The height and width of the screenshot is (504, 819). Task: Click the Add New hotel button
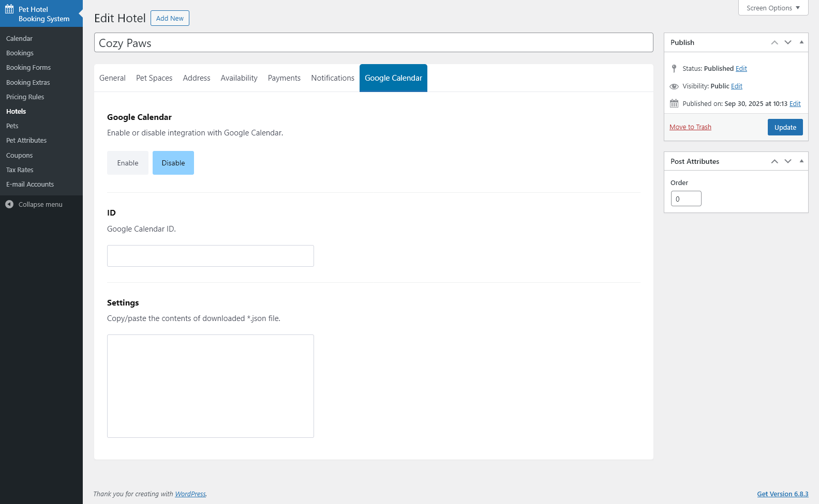click(x=170, y=18)
